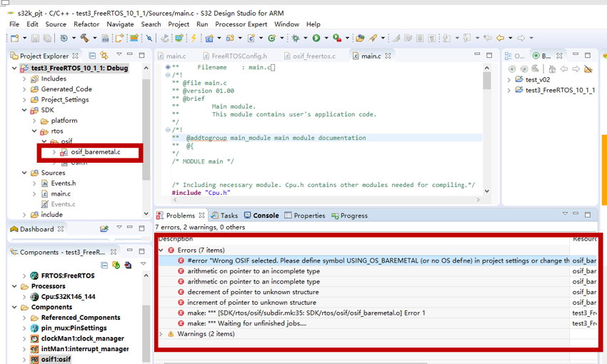Image resolution: width=607 pixels, height=364 pixels.
Task: Toggle skip all breakpoints
Action: click(149, 38)
